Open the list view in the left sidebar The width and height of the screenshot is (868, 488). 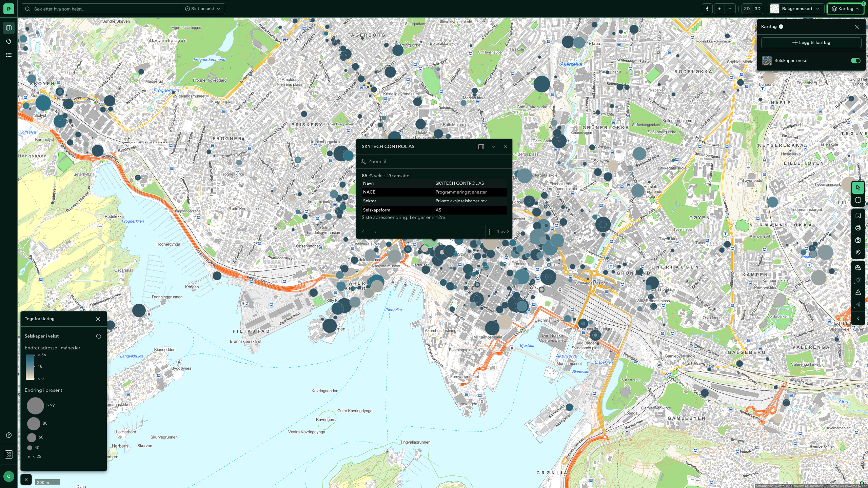[x=9, y=55]
